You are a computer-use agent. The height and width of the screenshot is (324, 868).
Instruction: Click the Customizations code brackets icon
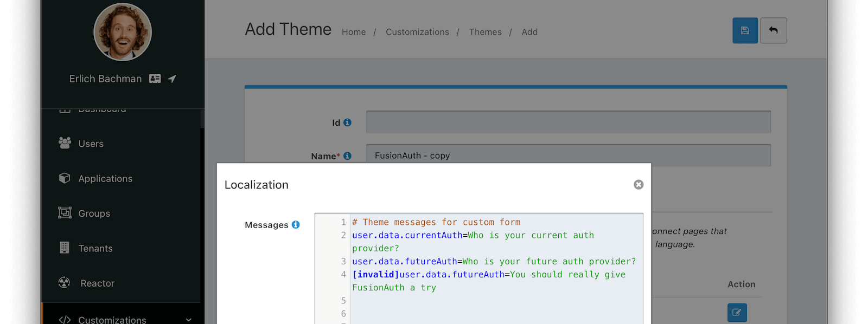pos(65,320)
